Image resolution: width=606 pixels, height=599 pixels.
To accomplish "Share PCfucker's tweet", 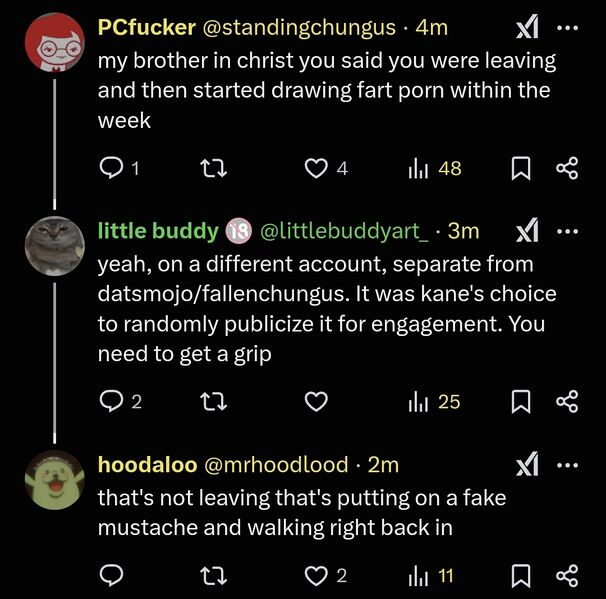I will [x=567, y=169].
